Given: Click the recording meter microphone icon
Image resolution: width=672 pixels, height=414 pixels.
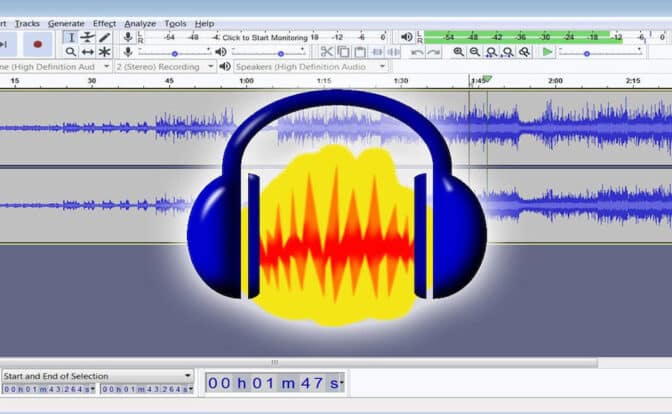Looking at the screenshot, I should (x=128, y=37).
